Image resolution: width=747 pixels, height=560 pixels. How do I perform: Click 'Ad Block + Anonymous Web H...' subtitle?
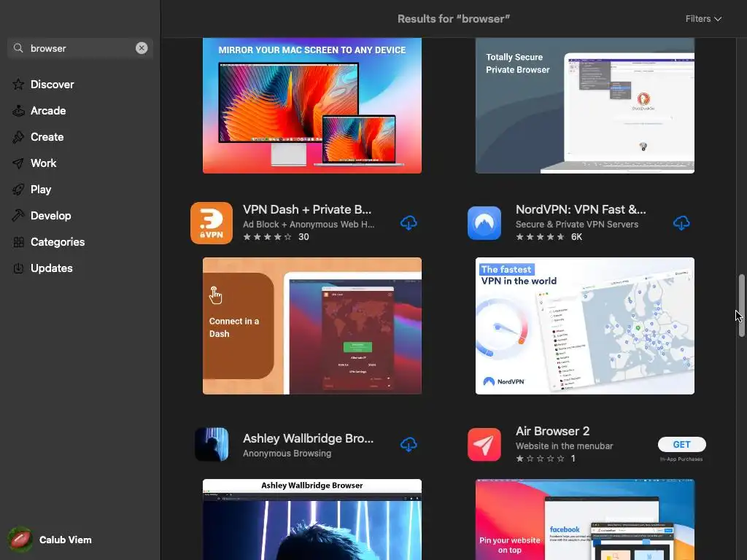309,225
